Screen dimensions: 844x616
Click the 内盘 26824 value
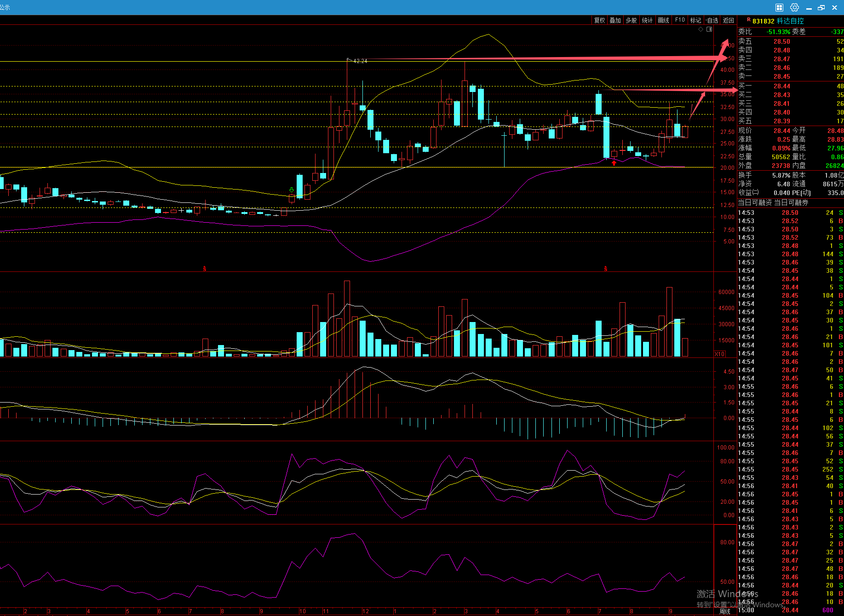(834, 166)
